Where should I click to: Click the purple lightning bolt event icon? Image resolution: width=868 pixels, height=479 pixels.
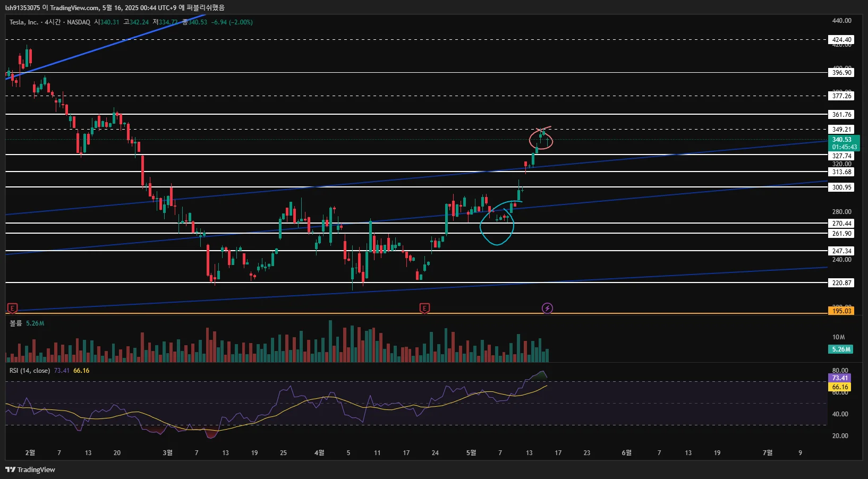tap(547, 308)
